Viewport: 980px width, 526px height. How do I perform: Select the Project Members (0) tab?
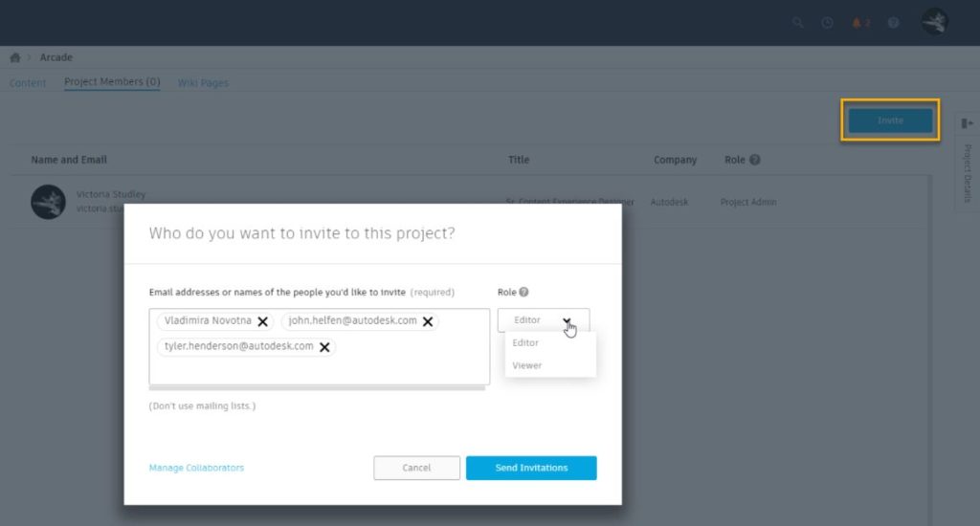tap(112, 82)
